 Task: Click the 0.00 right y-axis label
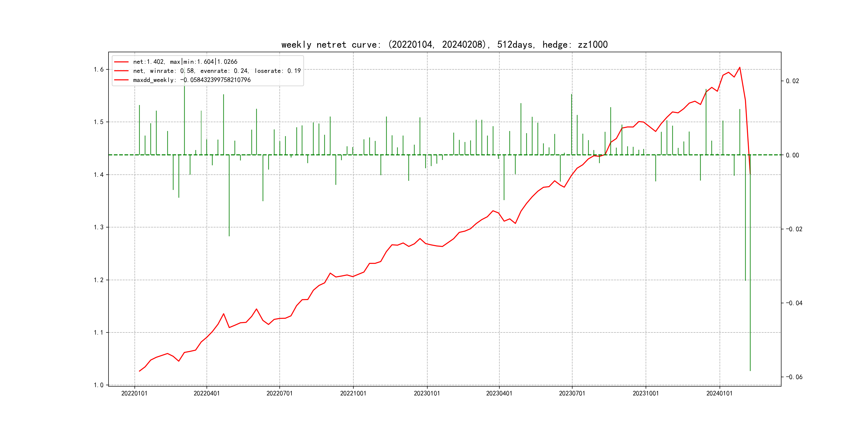(x=792, y=155)
